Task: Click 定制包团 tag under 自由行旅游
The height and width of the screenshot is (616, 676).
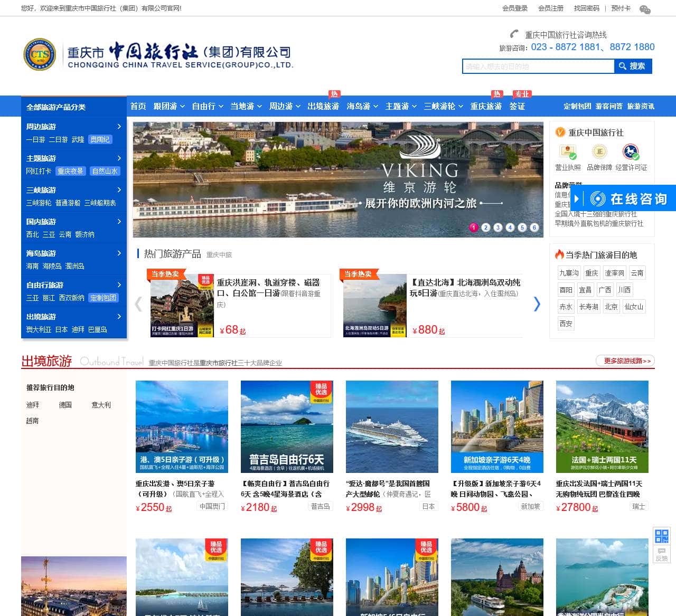Action: point(104,298)
